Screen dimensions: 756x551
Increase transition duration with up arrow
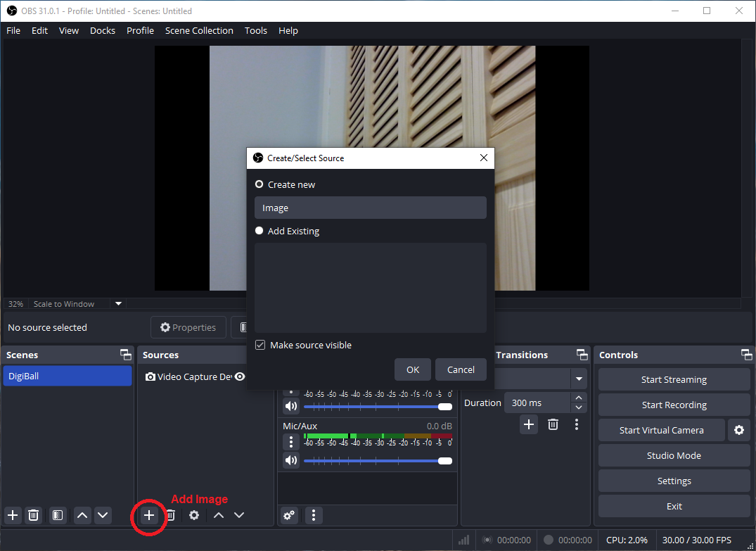[x=579, y=398]
